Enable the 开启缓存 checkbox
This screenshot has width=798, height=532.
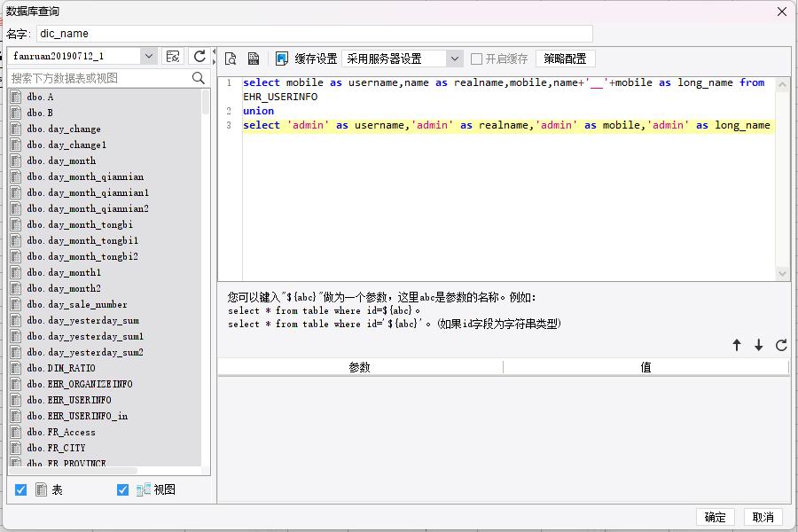(477, 59)
